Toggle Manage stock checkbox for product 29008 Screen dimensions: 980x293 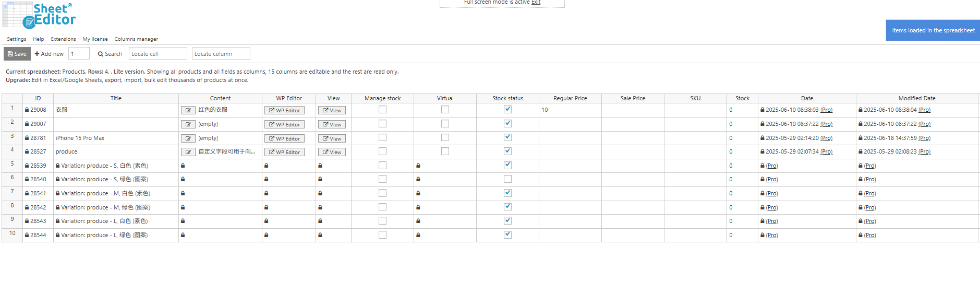[x=382, y=110]
